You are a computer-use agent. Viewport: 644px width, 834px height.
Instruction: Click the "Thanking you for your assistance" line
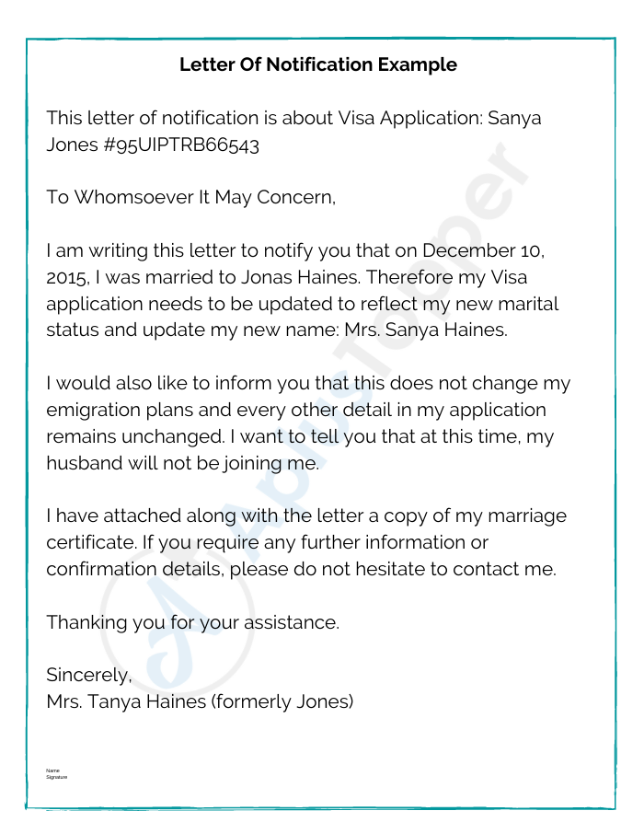pyautogui.click(x=192, y=622)
